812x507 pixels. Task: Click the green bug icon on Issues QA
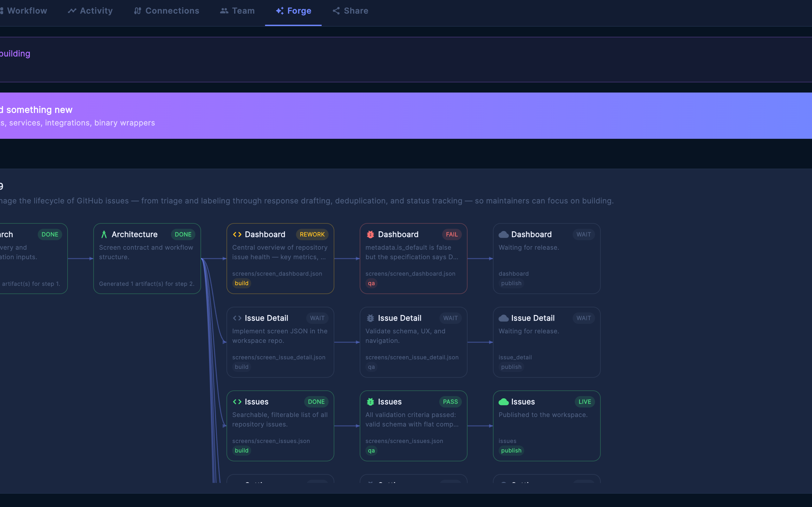point(370,402)
